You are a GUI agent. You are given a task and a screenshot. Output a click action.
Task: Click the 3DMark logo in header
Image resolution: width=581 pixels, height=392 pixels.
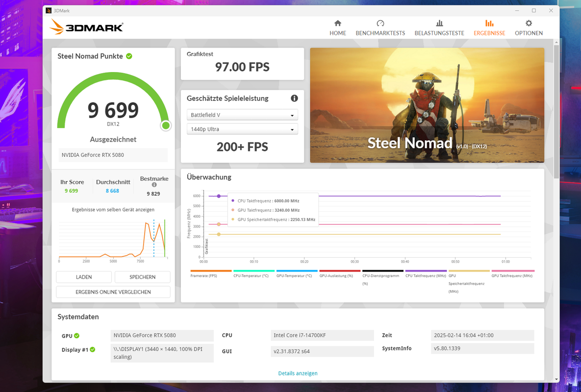pos(86,27)
